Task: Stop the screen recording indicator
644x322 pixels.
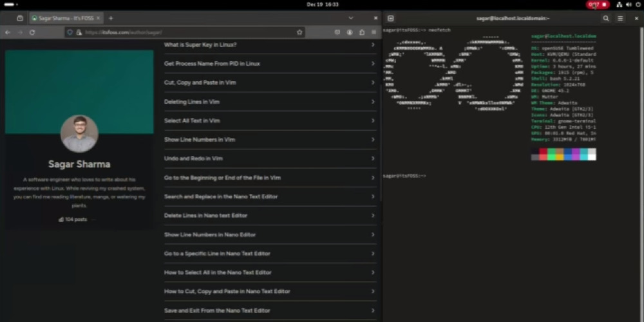Action: point(598,5)
